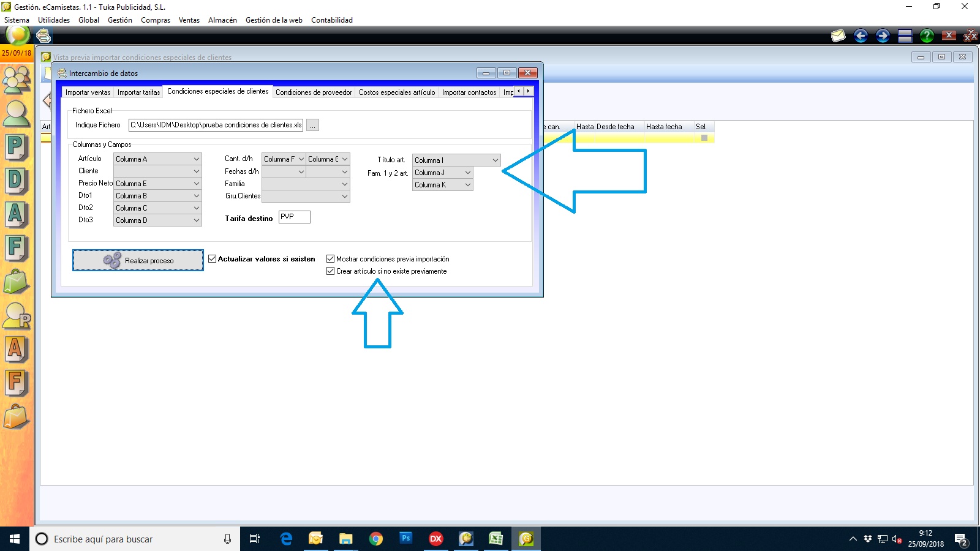Open the Precio Neto column dropdown
The height and width of the screenshot is (551, 980).
click(x=157, y=184)
